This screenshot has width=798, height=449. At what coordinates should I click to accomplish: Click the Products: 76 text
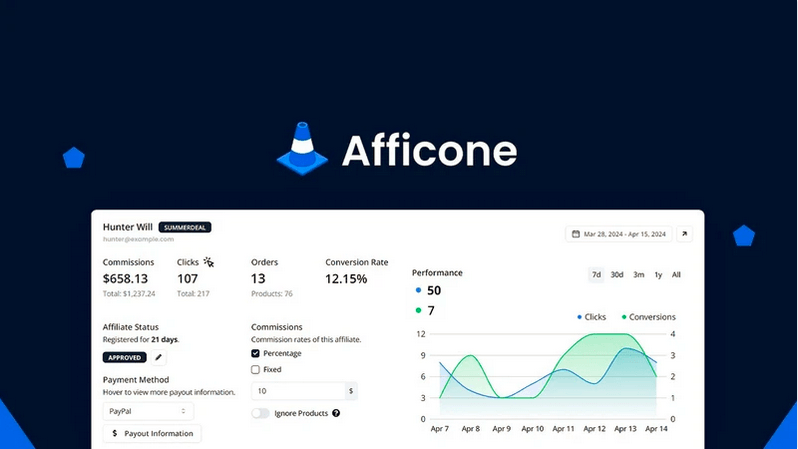(x=272, y=294)
